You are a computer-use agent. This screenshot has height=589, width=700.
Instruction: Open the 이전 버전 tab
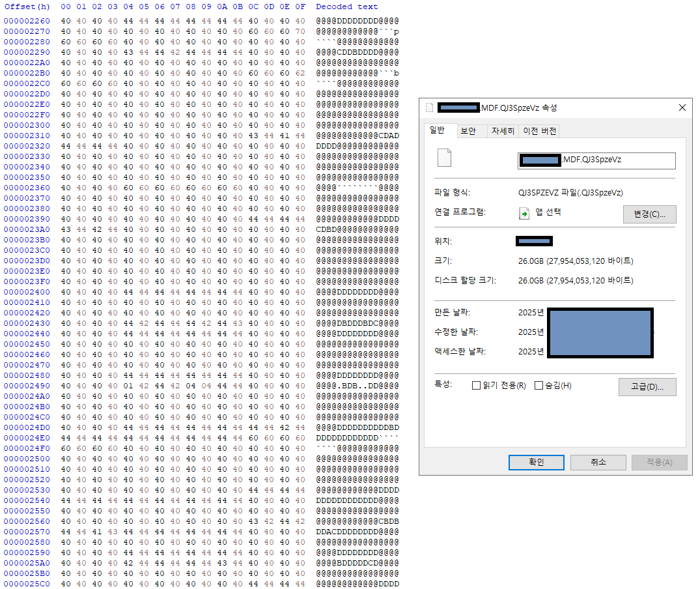click(x=539, y=131)
